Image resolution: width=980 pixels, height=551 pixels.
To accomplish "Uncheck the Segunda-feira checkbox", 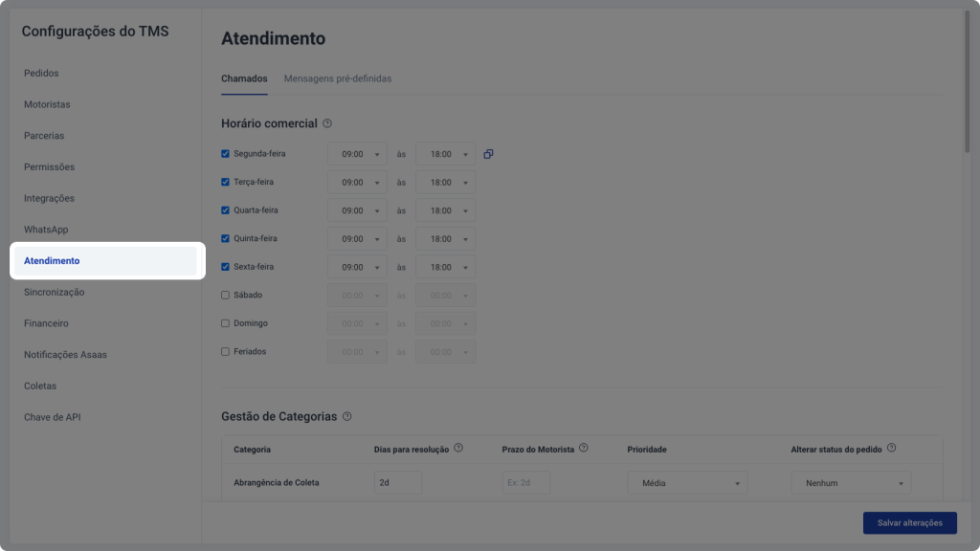I will [x=225, y=154].
